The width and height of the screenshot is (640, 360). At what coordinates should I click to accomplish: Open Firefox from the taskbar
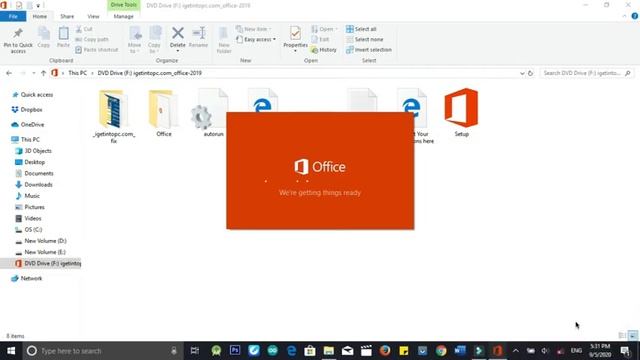[x=385, y=351]
